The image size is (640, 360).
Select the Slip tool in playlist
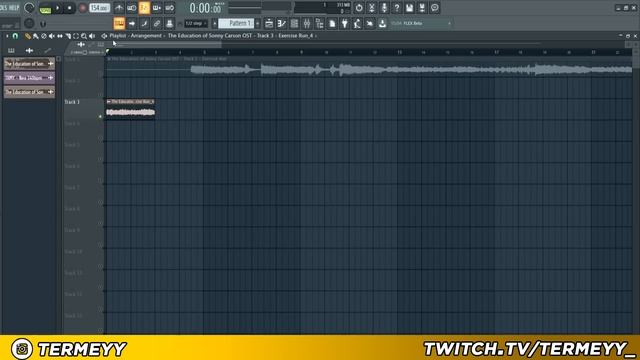pos(60,36)
